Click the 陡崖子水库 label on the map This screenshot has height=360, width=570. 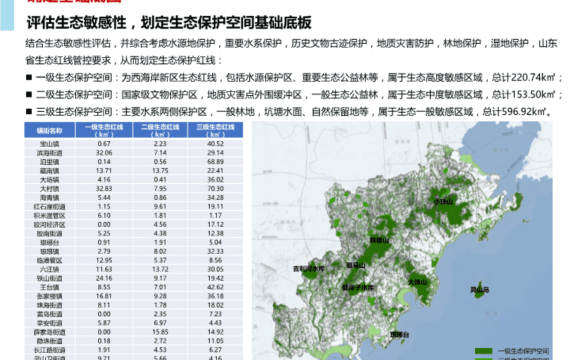pyautogui.click(x=358, y=288)
